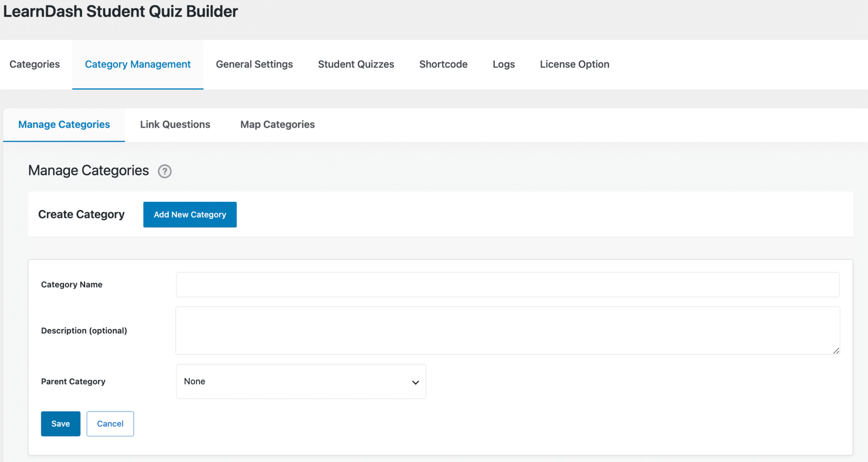Switch to General Settings tab

pos(254,64)
